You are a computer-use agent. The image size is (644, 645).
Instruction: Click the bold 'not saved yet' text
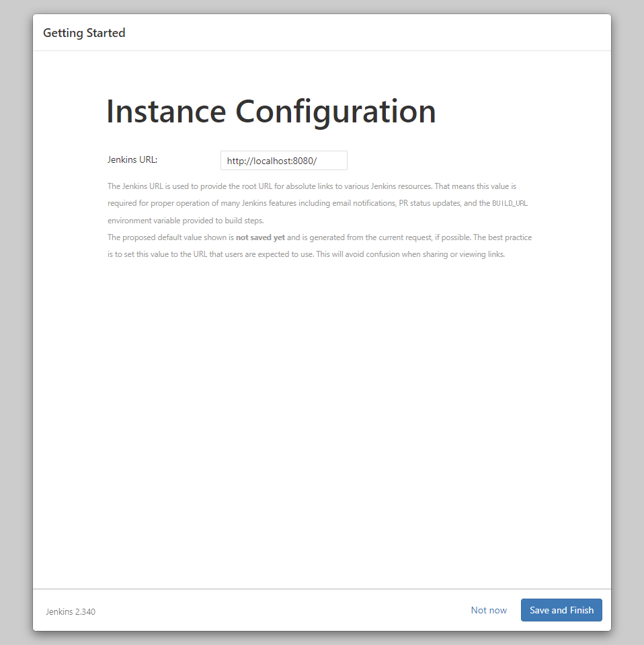pyautogui.click(x=260, y=237)
